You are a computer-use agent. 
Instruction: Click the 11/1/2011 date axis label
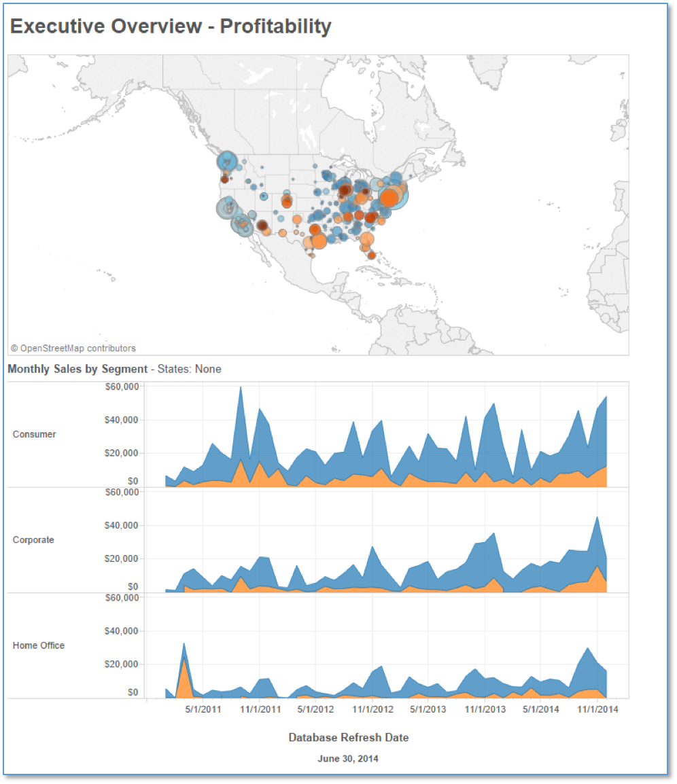pos(260,709)
